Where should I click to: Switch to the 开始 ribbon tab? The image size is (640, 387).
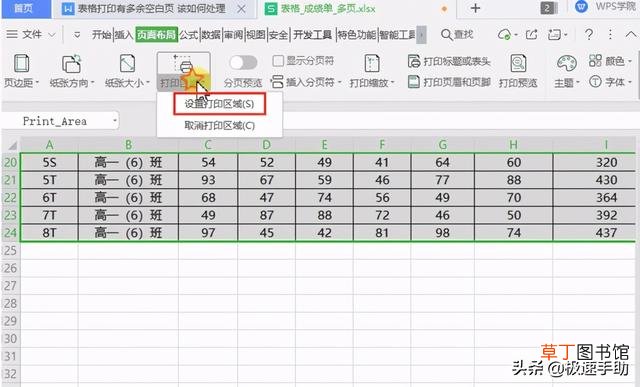click(101, 35)
